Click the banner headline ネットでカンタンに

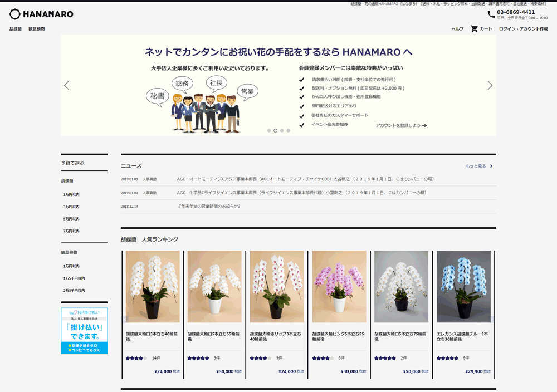278,52
